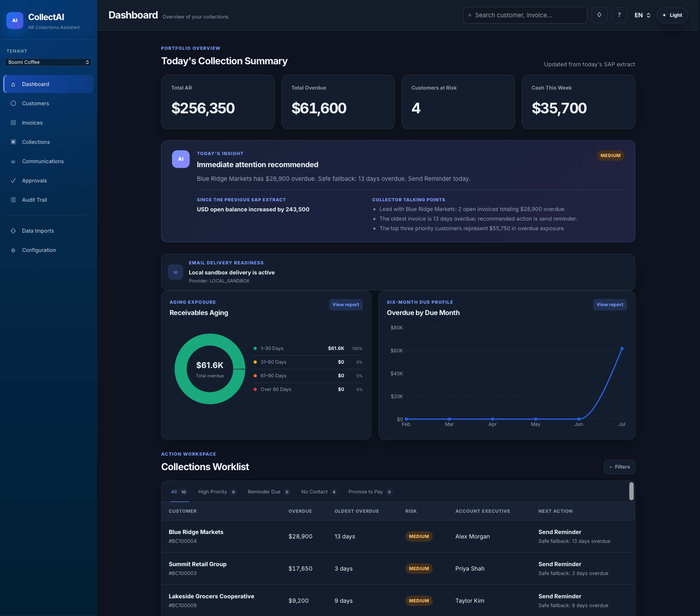Click the 31–60 Days yellow legend dot
700x616 pixels.
(x=255, y=362)
